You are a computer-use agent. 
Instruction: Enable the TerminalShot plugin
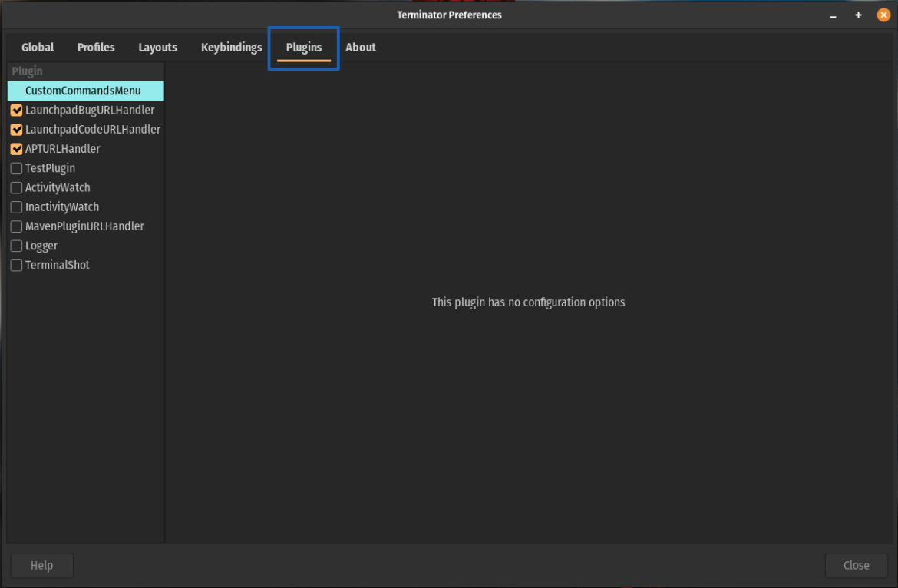click(16, 264)
